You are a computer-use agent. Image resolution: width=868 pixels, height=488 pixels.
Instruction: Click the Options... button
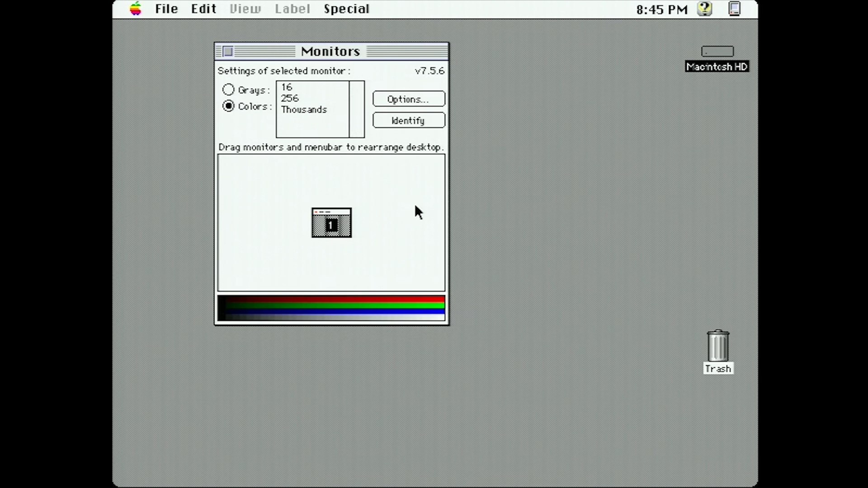coord(409,99)
